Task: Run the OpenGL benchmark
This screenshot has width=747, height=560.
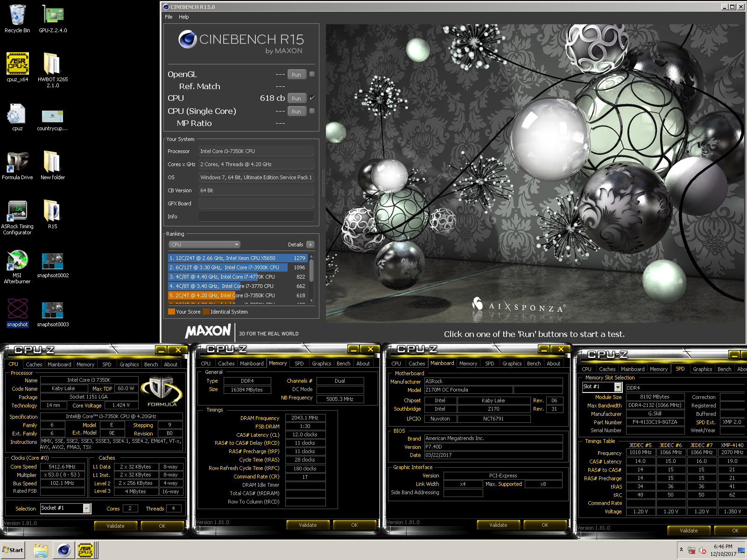Action: (x=296, y=75)
